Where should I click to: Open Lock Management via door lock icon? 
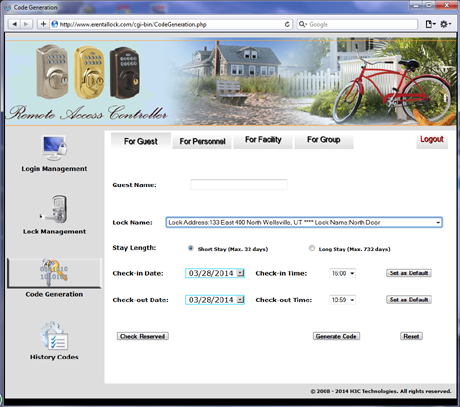pyautogui.click(x=54, y=210)
